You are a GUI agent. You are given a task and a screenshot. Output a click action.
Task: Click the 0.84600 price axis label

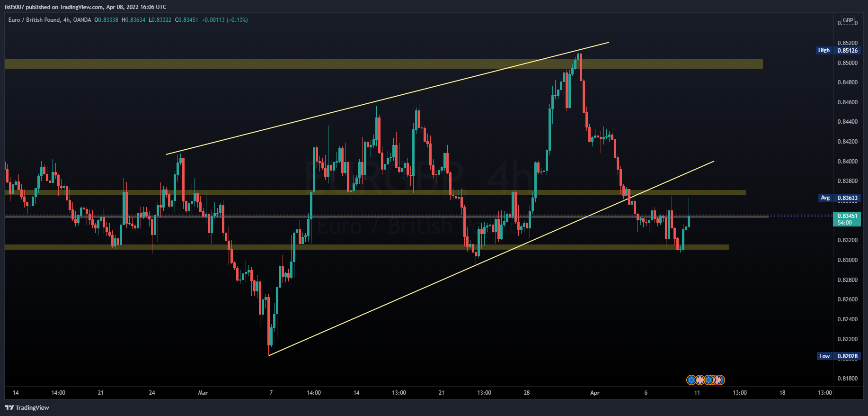(847, 102)
